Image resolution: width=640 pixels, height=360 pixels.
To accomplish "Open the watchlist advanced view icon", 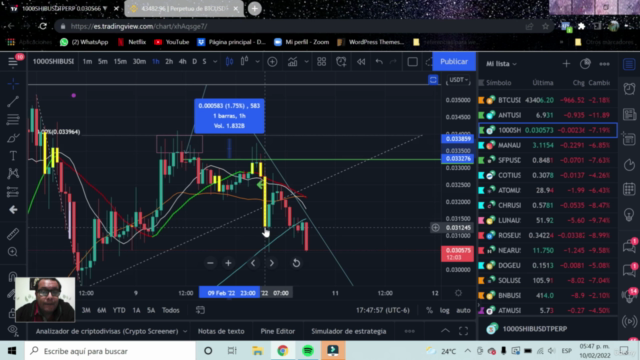I will click(585, 64).
